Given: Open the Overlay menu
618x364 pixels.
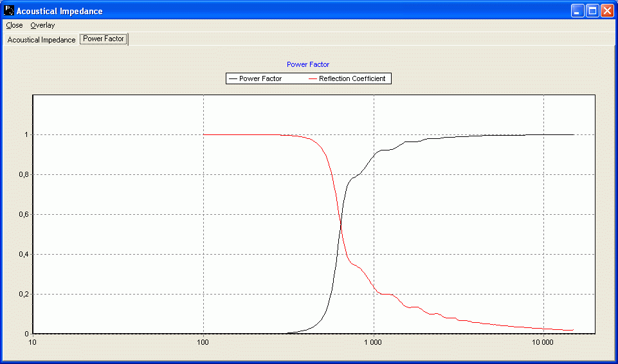Looking at the screenshot, I should 42,25.
